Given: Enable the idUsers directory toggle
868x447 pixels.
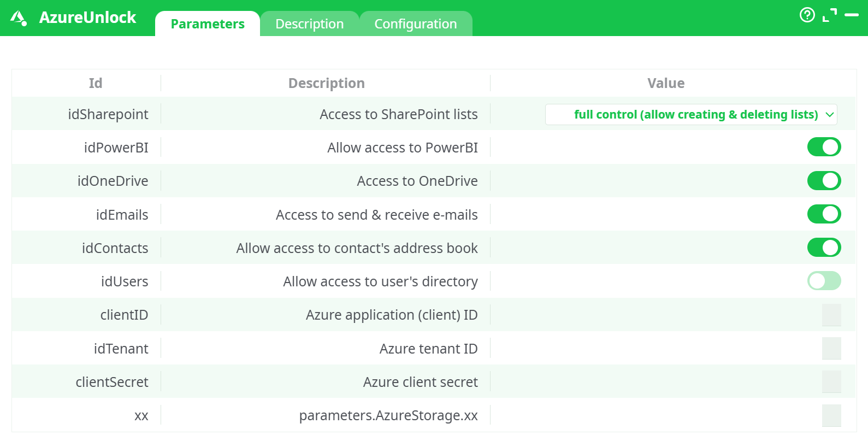Looking at the screenshot, I should click(x=824, y=281).
